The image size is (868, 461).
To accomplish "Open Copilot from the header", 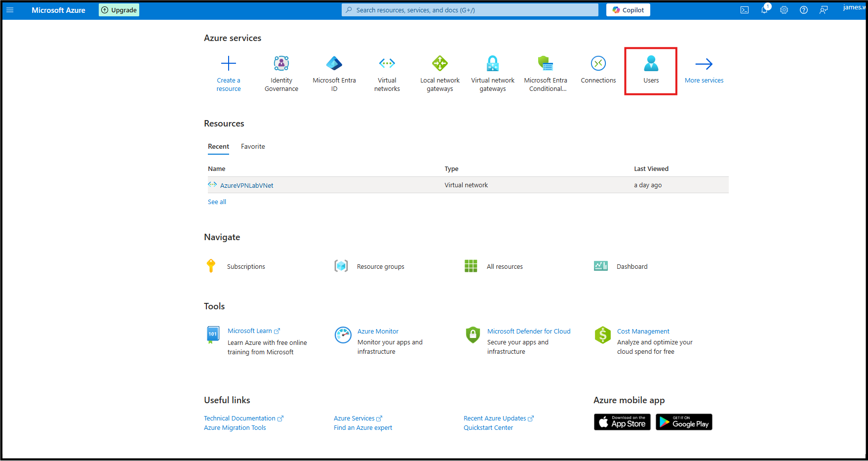I will pos(628,10).
